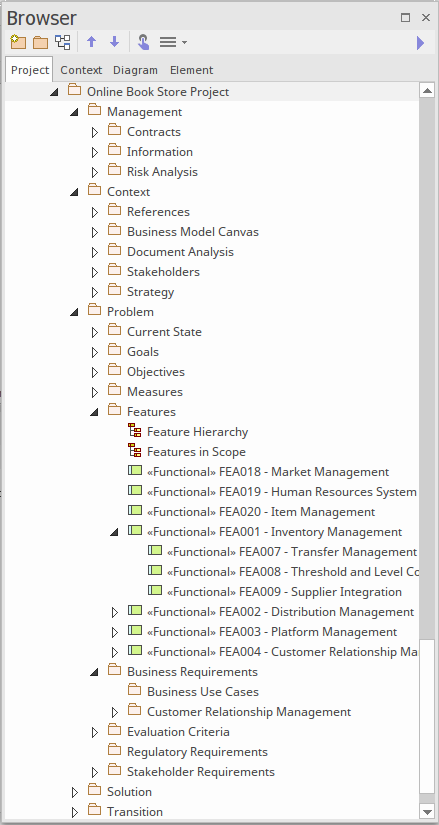
Task: Click the FEA007 Transfer Management feature icon
Action: [155, 551]
